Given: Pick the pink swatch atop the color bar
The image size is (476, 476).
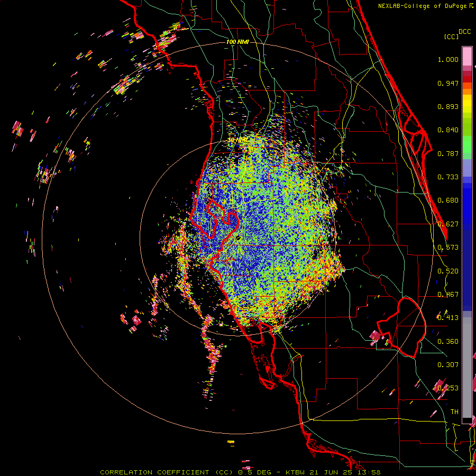Looking at the screenshot, I should point(467,56).
